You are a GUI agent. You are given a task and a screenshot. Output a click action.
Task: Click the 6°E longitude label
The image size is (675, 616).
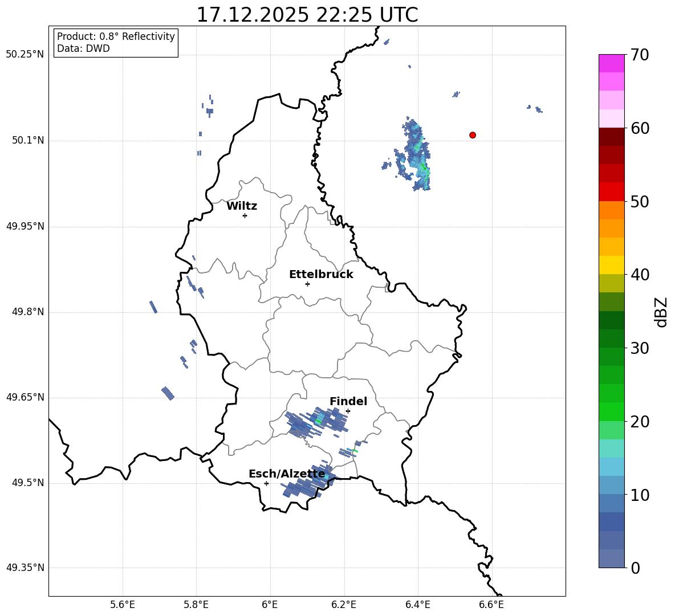(270, 605)
